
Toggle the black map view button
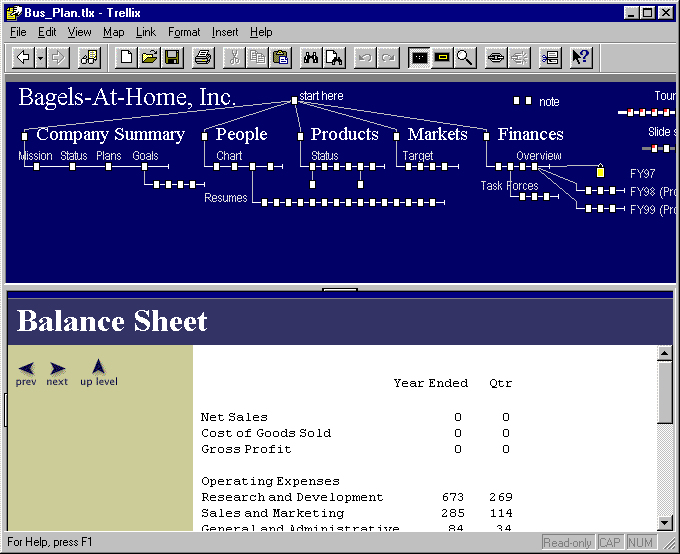(419, 58)
